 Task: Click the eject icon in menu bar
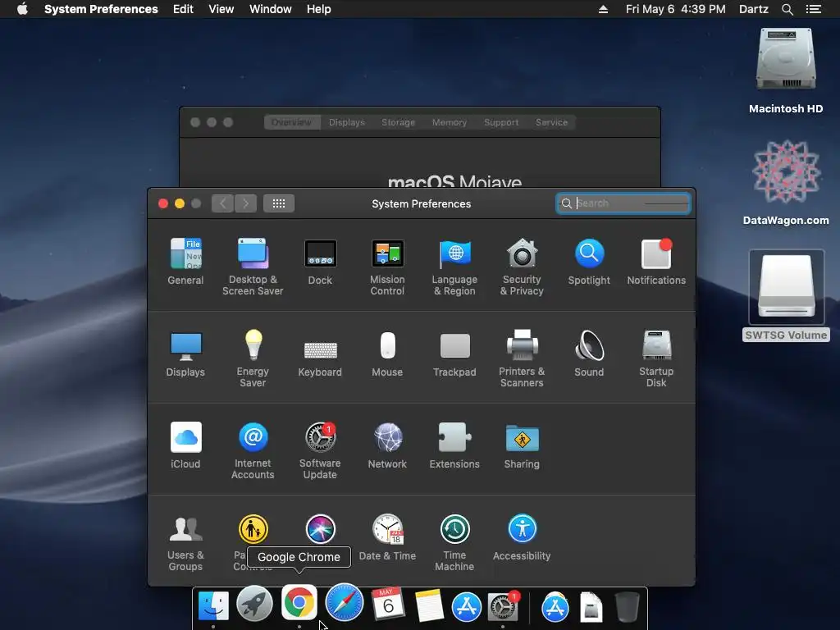point(603,9)
